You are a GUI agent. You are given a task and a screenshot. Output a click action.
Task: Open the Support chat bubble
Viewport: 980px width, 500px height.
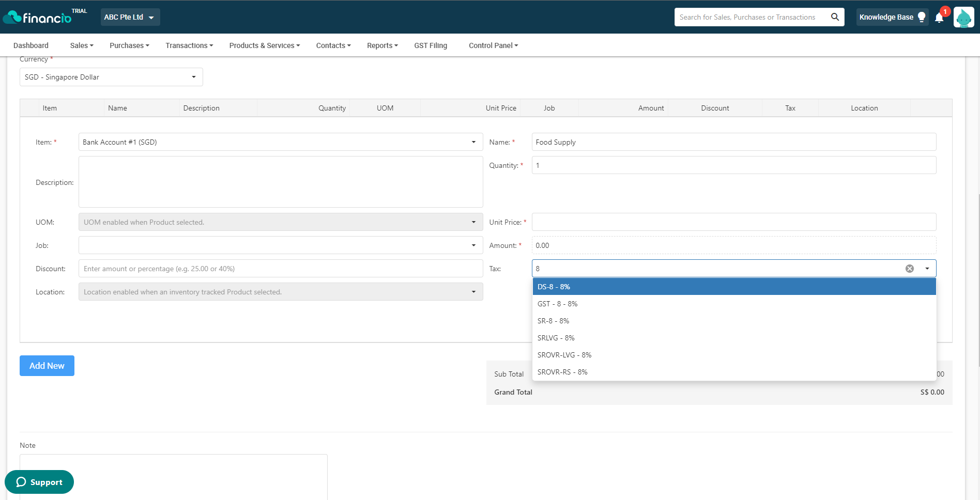click(39, 482)
